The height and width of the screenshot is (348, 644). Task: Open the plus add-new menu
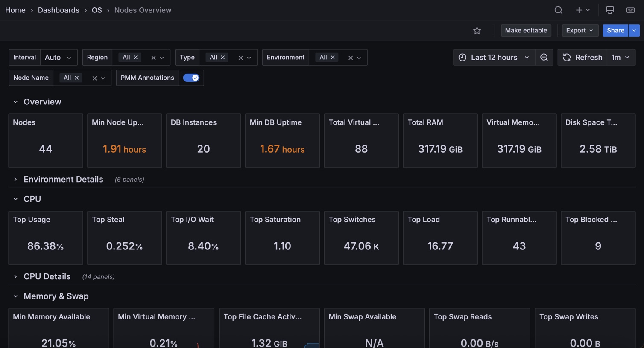point(582,10)
